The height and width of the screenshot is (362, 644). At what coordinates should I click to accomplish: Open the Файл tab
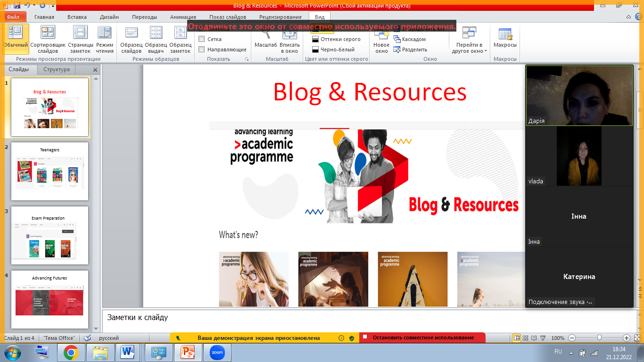[x=13, y=17]
